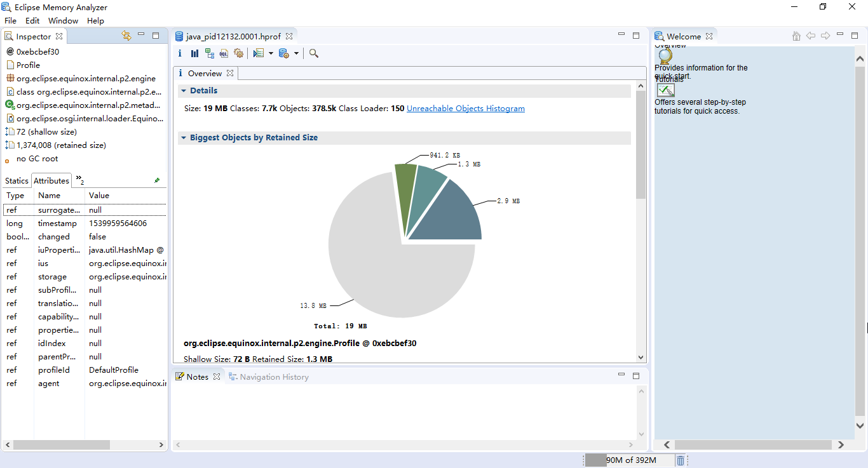Pin the Inspector attributes view

pyautogui.click(x=157, y=180)
